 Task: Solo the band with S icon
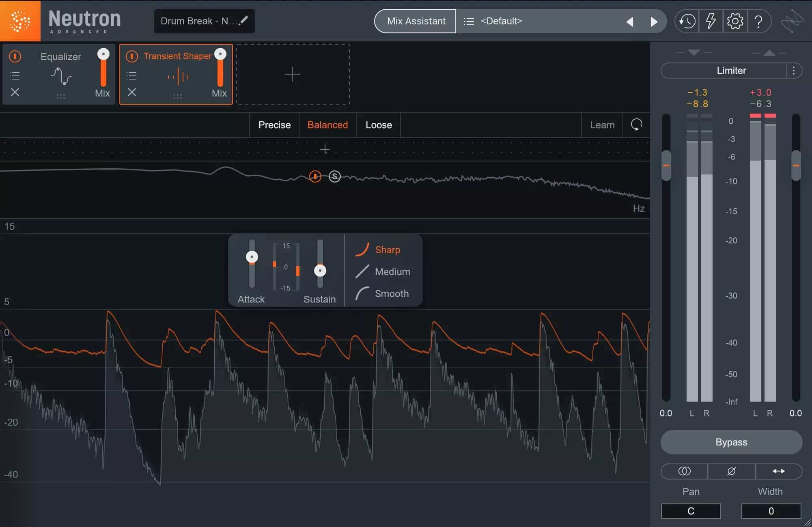tap(334, 176)
